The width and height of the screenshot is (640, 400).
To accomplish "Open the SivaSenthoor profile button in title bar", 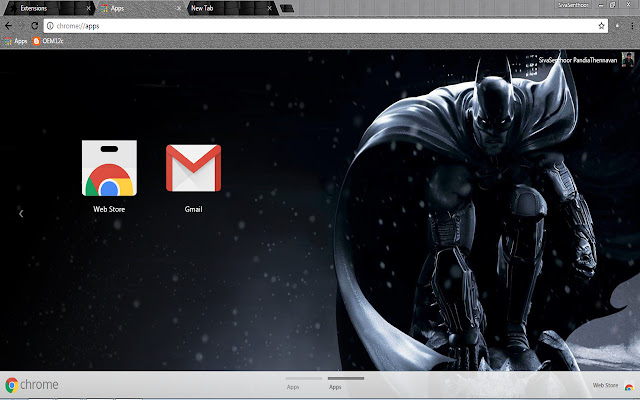I will [573, 5].
